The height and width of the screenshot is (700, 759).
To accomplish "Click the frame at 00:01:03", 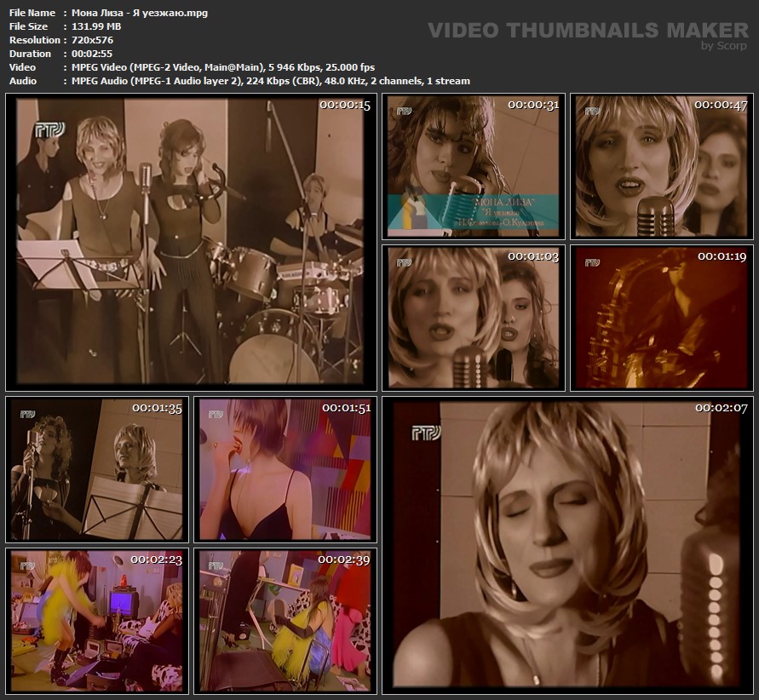I will point(473,318).
